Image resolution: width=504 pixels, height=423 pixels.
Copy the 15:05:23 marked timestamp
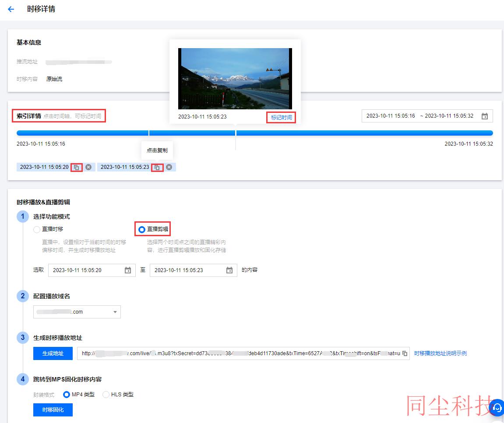[157, 168]
